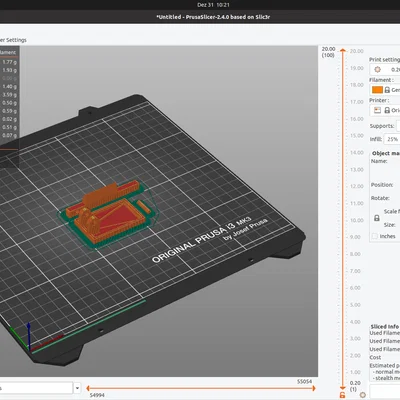
Task: Click the lock icon beside the printer preset
Action: 387,110
